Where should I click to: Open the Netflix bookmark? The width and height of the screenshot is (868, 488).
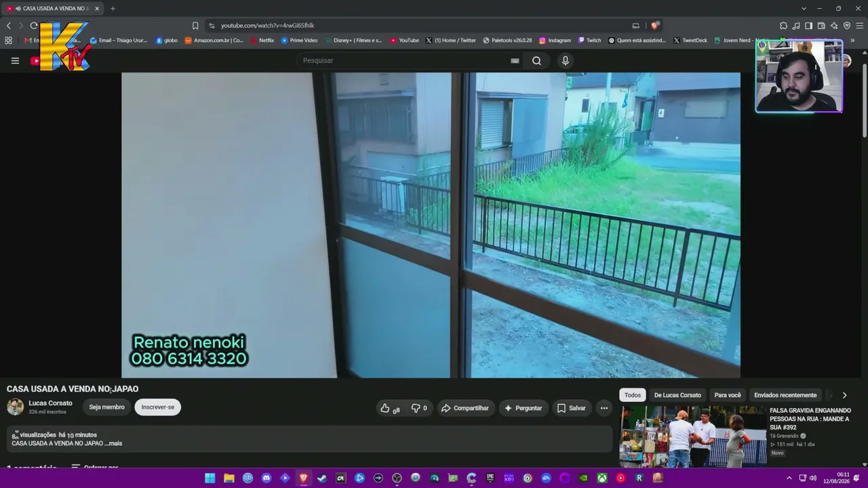(x=262, y=41)
